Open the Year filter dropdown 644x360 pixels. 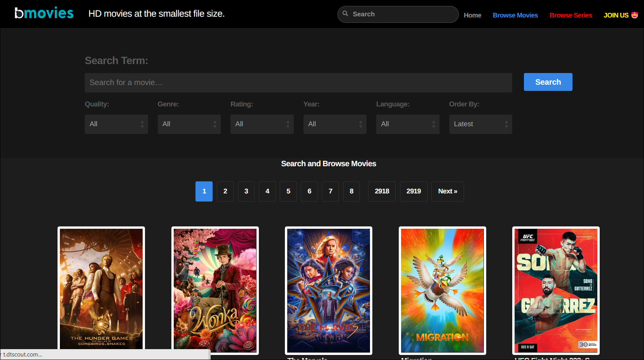click(x=335, y=124)
